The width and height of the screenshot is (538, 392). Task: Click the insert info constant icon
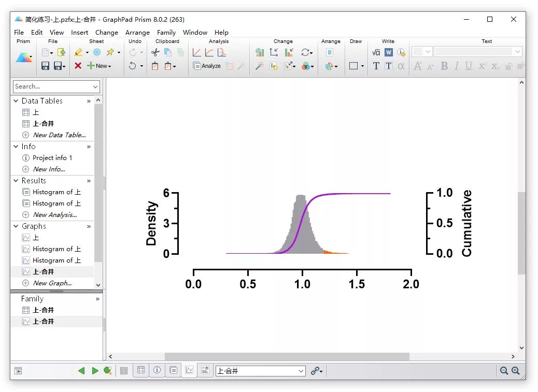click(x=401, y=52)
